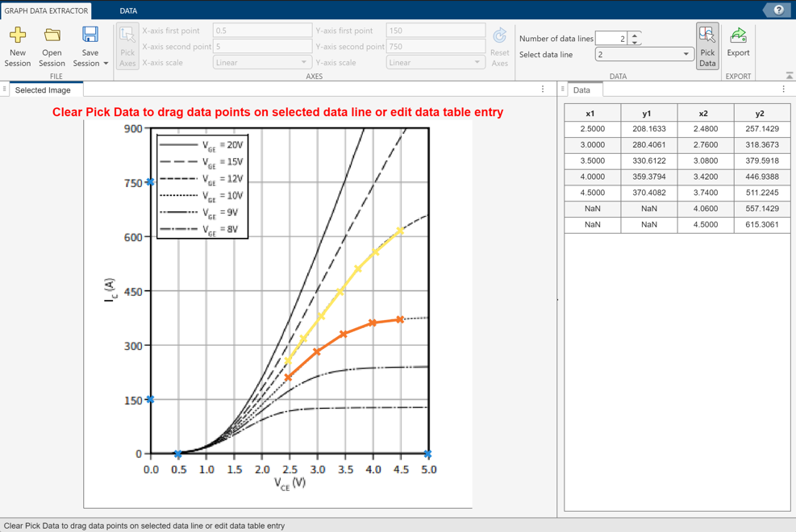The width and height of the screenshot is (796, 532).
Task: Select the Pick Axes tool
Action: [127, 42]
